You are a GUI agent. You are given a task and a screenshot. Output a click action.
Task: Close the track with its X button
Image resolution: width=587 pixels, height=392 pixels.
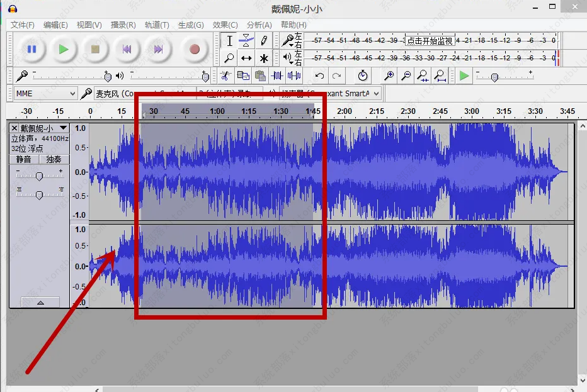(14, 128)
